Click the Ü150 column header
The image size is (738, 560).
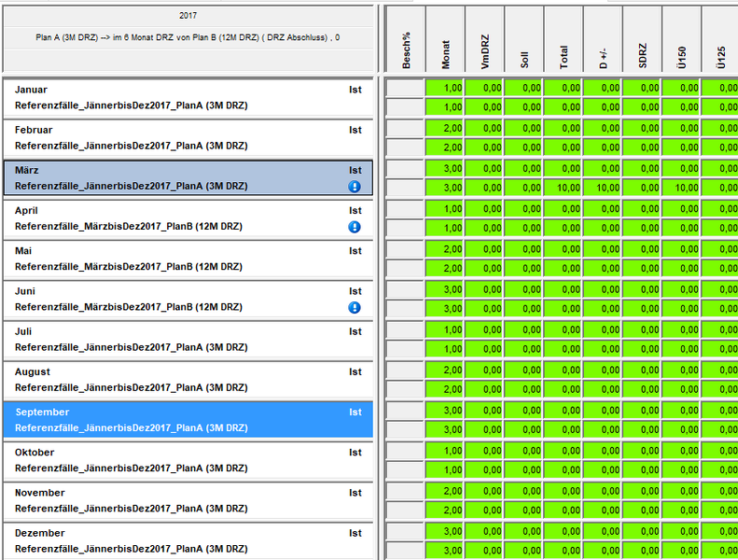pyautogui.click(x=682, y=39)
